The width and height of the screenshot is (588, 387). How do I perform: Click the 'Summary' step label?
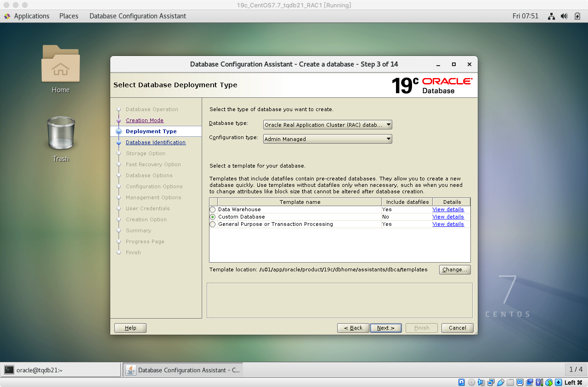click(139, 230)
